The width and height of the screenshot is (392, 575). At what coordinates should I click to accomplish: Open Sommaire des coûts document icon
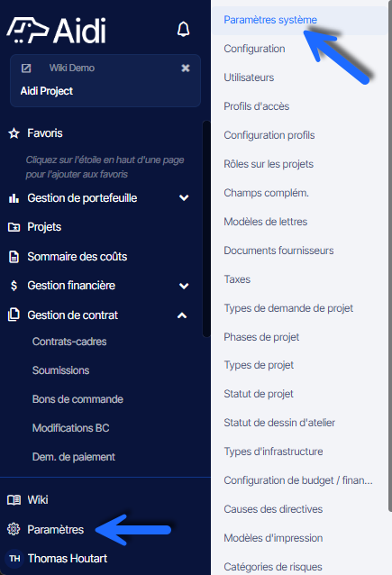click(x=14, y=257)
